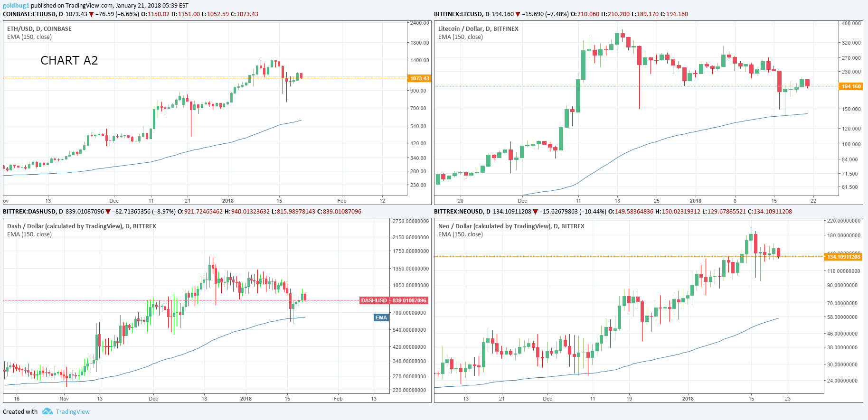The image size is (868, 420).
Task: Click EMA (150, close) on Neo chart
Action: [x=461, y=234]
